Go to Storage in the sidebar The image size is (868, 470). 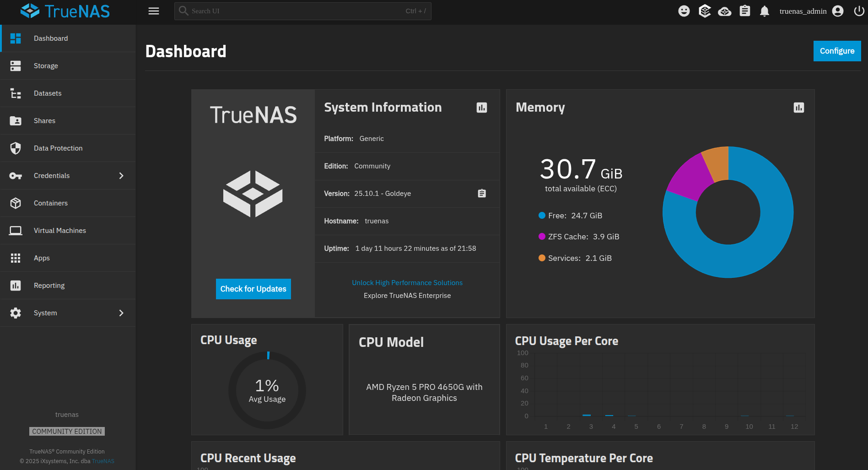(x=46, y=66)
